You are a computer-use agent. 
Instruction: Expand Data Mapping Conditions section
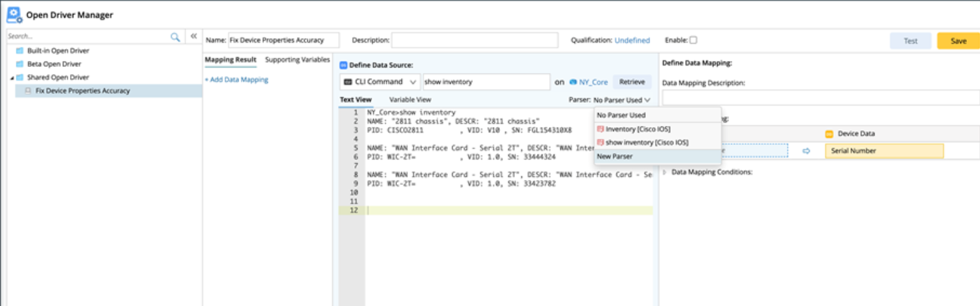pyautogui.click(x=666, y=172)
